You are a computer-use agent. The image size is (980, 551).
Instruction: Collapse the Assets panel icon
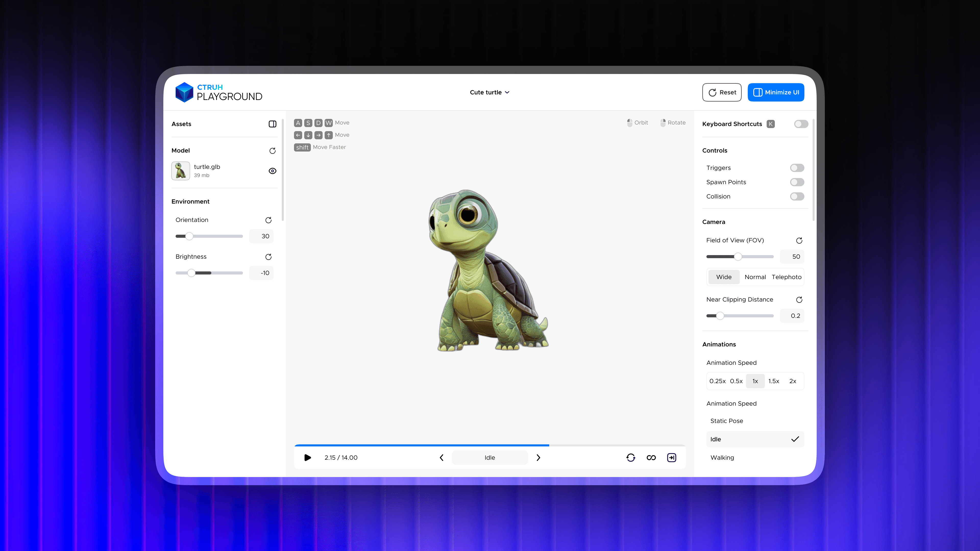coord(272,124)
